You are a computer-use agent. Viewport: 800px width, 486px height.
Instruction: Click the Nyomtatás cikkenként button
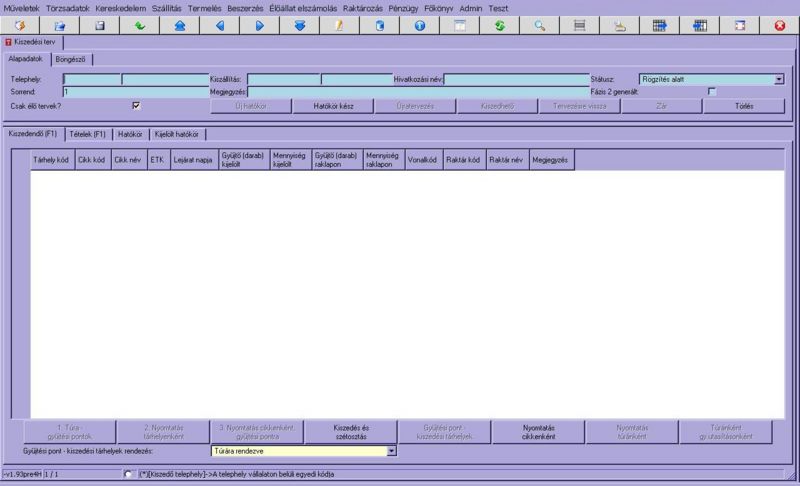[x=538, y=432]
